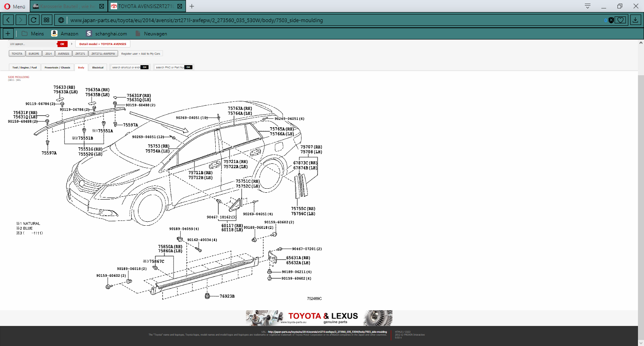644x346 pixels.
Task: Click part number 75711B (RH) label
Action: click(x=200, y=173)
